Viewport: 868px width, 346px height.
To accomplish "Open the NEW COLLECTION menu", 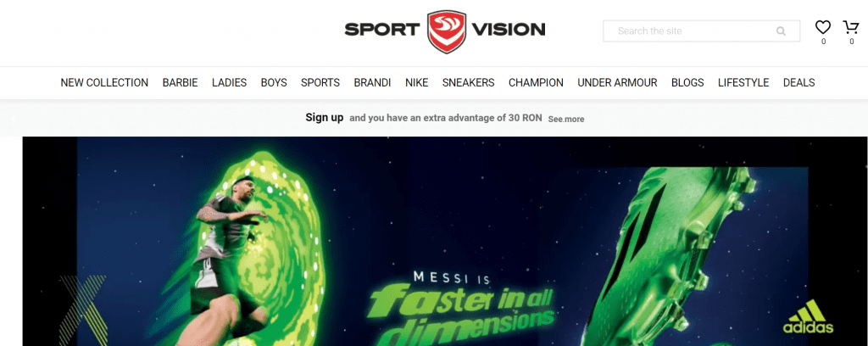I will pos(104,83).
